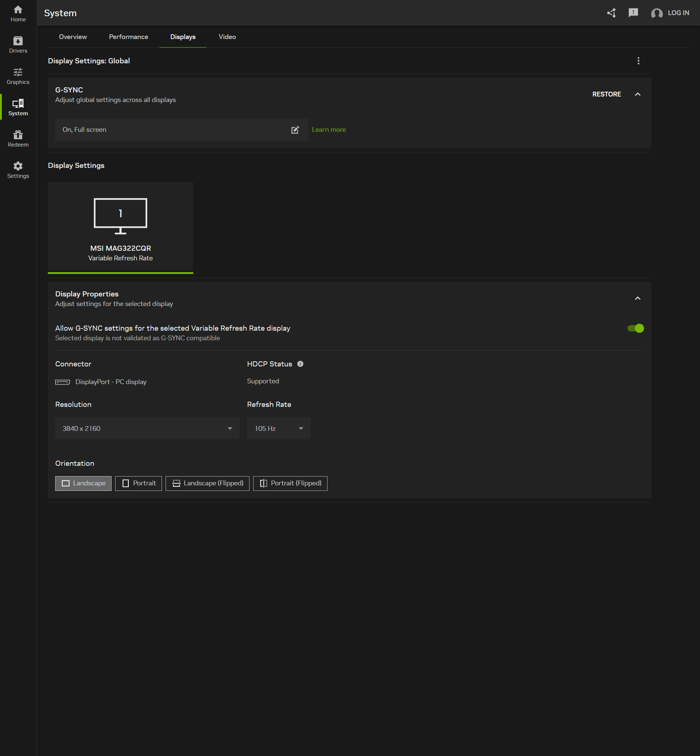700x756 pixels.
Task: Collapse the Display Properties section
Action: point(637,298)
